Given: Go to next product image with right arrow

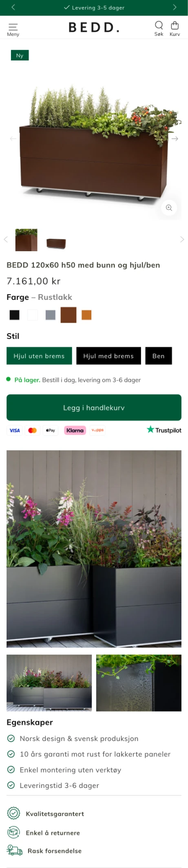Looking at the screenshot, I should click(x=175, y=139).
